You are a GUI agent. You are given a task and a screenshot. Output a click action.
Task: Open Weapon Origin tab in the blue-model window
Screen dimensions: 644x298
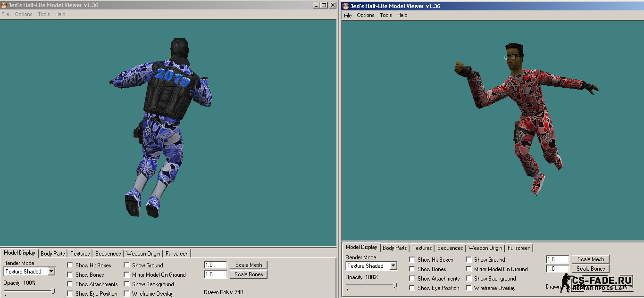click(143, 254)
